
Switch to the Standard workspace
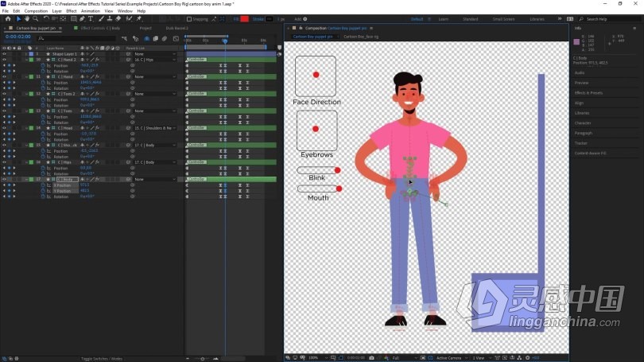(x=470, y=19)
